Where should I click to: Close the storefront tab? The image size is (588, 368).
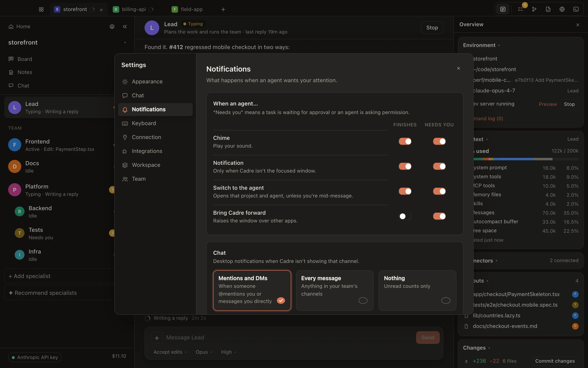(x=101, y=10)
